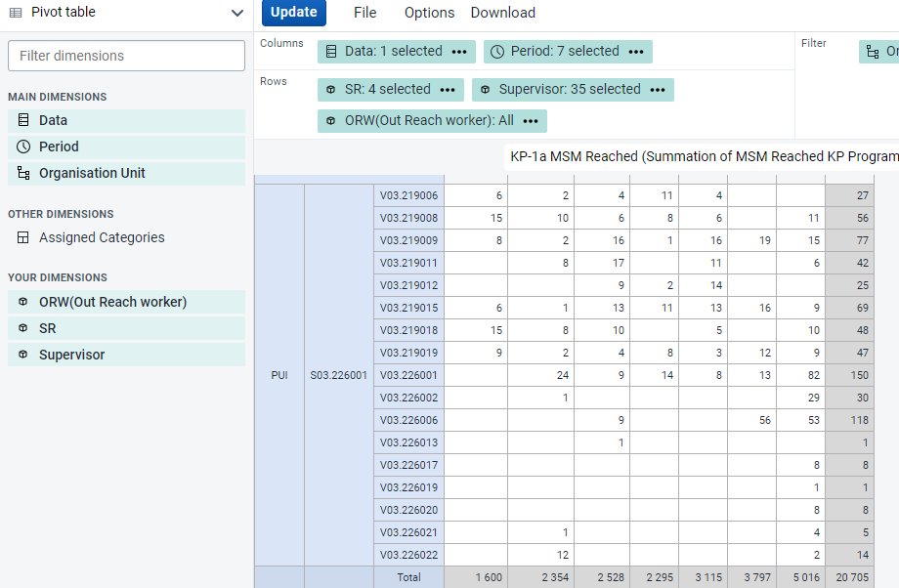Click the Assigned Categories grid icon
899x588 pixels.
pos(22,237)
